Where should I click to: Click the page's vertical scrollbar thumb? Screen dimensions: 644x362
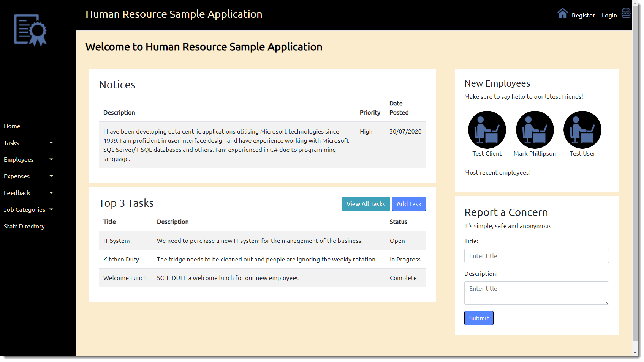635,171
